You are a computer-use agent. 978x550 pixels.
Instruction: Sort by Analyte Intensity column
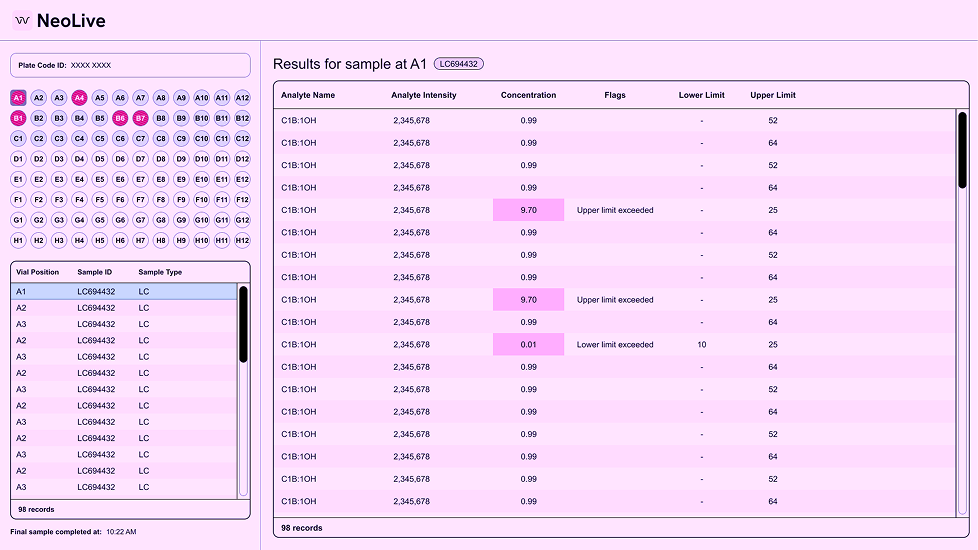424,95
